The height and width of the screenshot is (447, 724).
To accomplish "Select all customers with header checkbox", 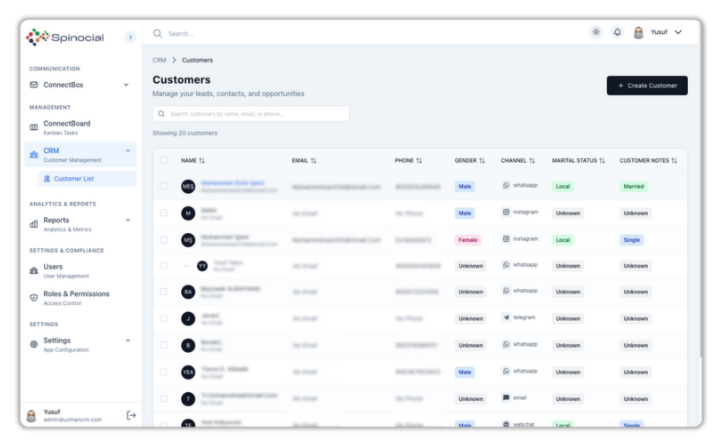I will [164, 160].
